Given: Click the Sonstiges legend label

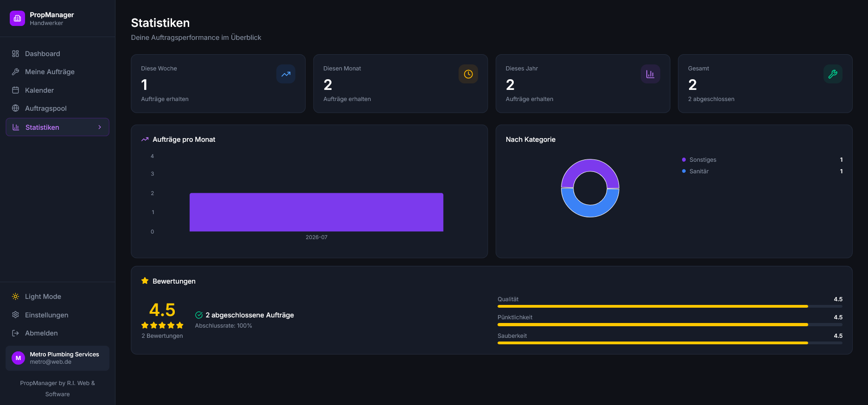Looking at the screenshot, I should click(x=703, y=160).
